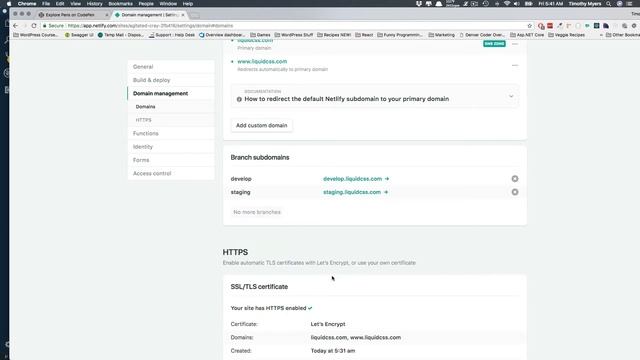The width and height of the screenshot is (640, 360).
Task: Open the Games bookmarks folder
Action: [260, 35]
